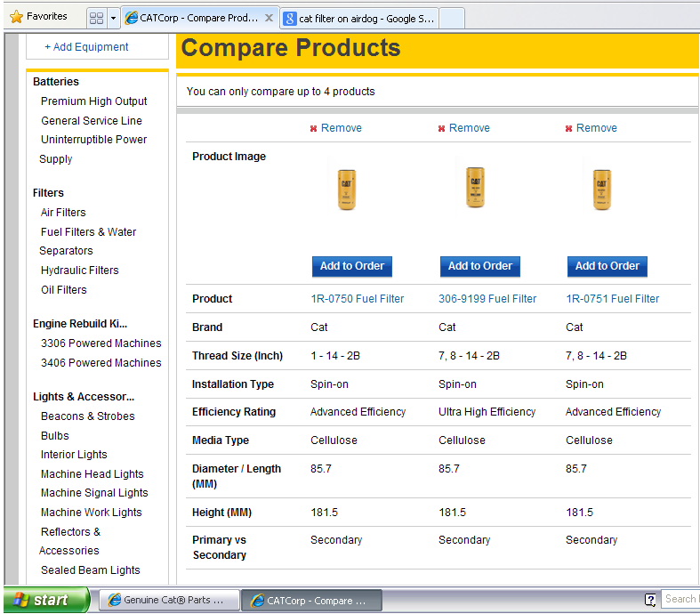Screen dimensions: 700x614
Task: Close the CATCorp Compare Products tab
Action: pos(269,18)
